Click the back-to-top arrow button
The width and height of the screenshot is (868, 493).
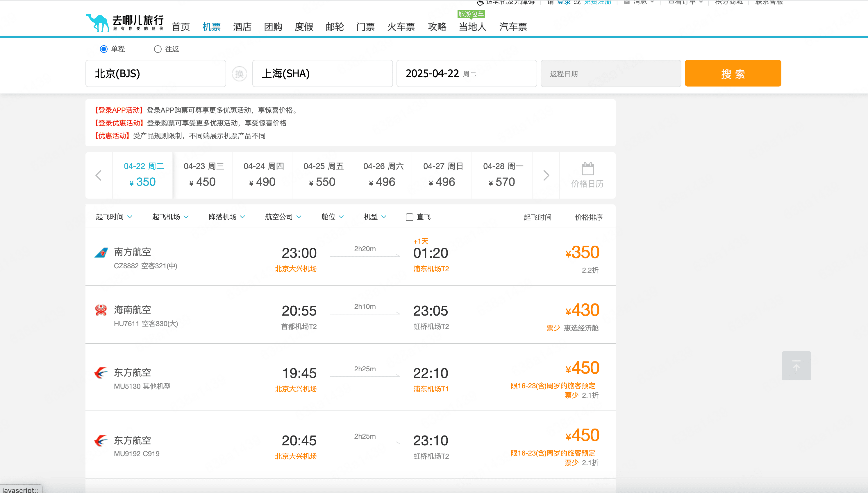pos(796,366)
